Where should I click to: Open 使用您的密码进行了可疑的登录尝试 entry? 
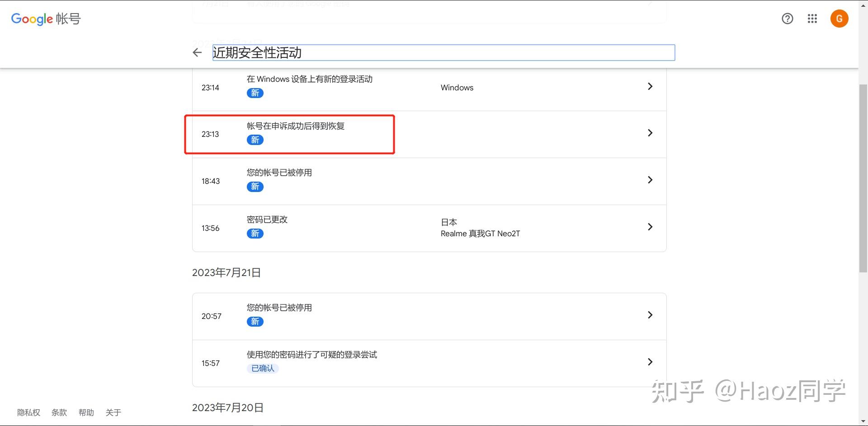pos(312,355)
